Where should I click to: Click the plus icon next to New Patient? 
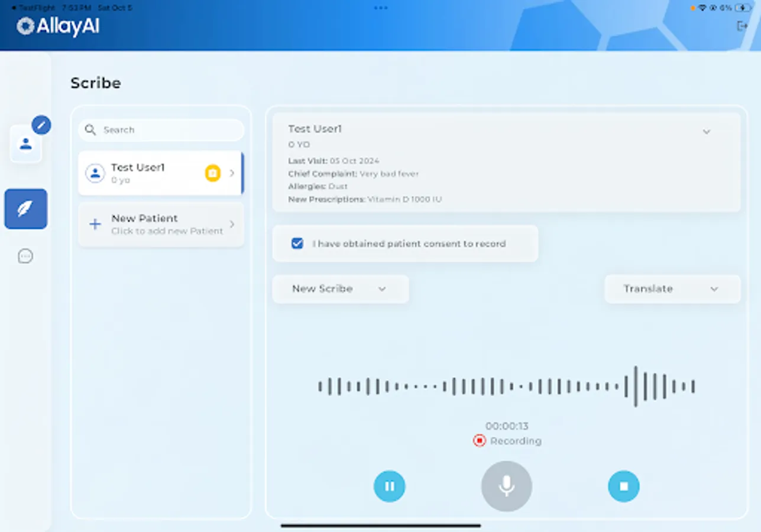95,224
